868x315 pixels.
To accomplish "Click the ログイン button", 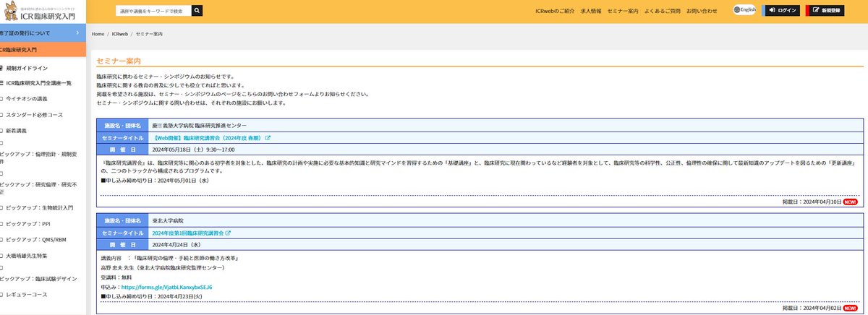I will (782, 11).
